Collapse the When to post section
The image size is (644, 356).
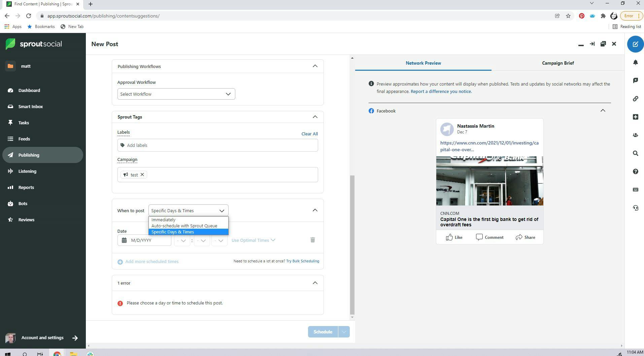pyautogui.click(x=315, y=210)
